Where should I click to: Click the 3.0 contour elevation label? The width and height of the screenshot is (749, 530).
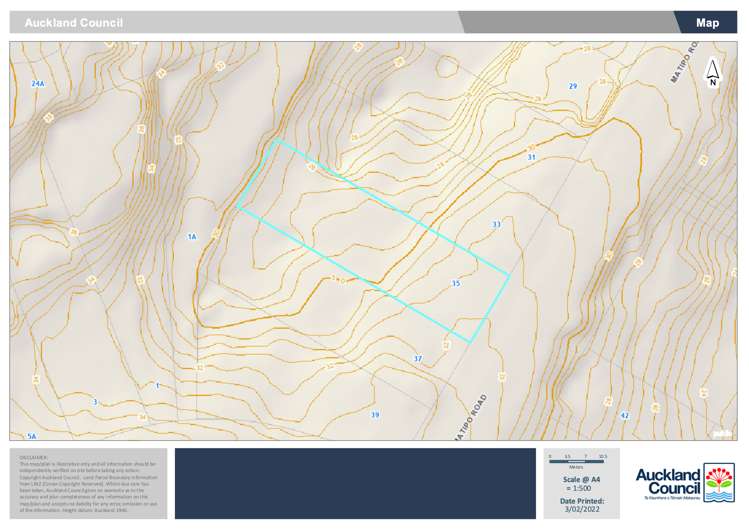tap(338, 280)
